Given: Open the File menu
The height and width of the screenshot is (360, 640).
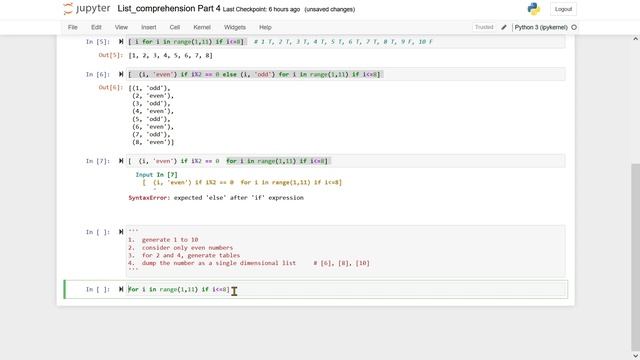Looking at the screenshot, I should pos(73,27).
